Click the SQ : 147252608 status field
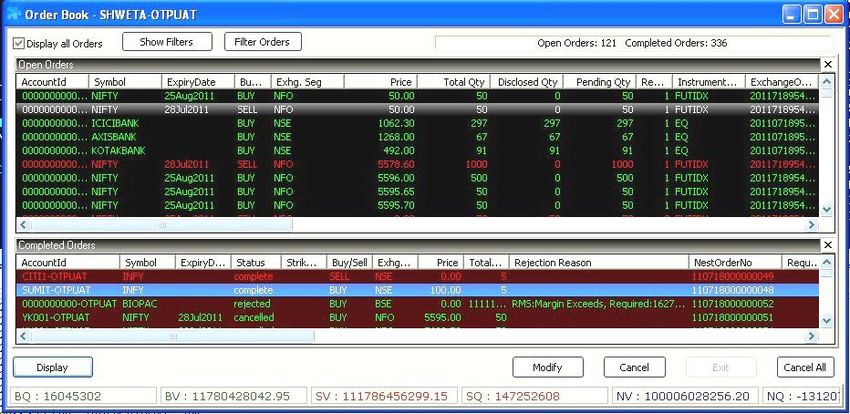The width and height of the screenshot is (850, 414). pyautogui.click(x=535, y=396)
